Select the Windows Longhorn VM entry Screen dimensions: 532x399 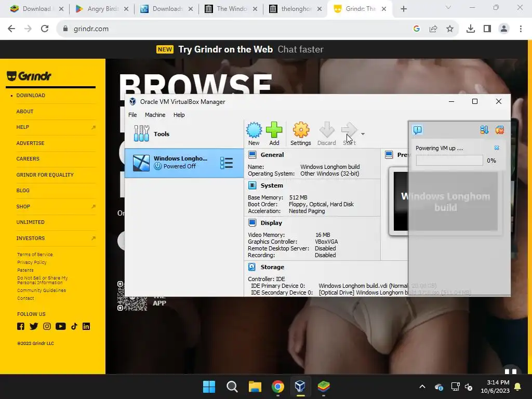tap(184, 163)
